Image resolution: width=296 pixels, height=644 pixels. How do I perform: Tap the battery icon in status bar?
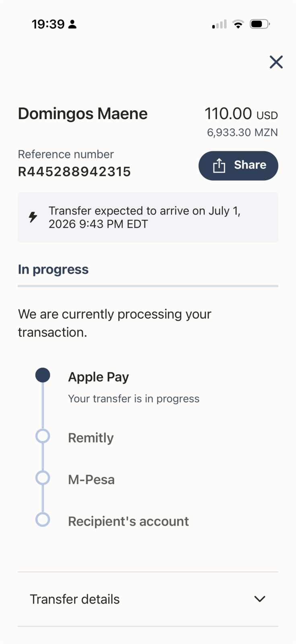click(260, 24)
